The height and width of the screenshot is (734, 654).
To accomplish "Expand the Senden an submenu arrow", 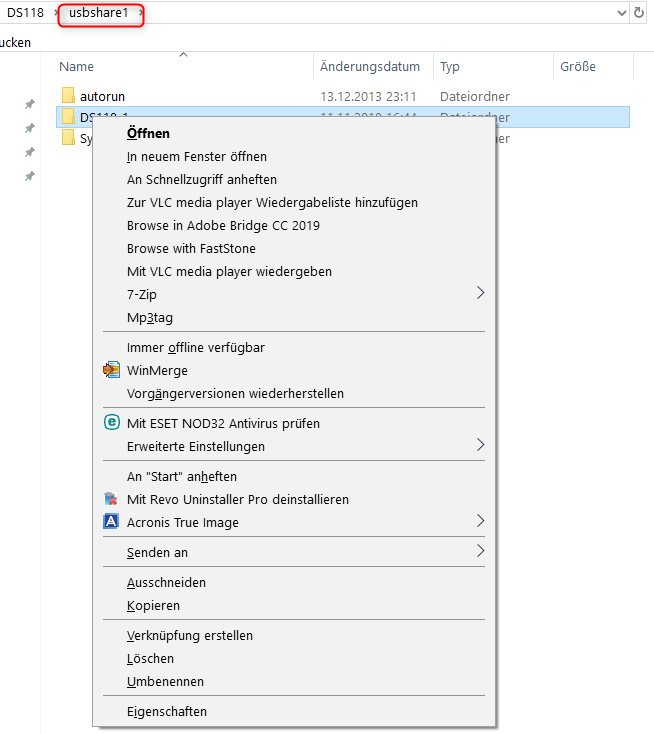I will (480, 550).
